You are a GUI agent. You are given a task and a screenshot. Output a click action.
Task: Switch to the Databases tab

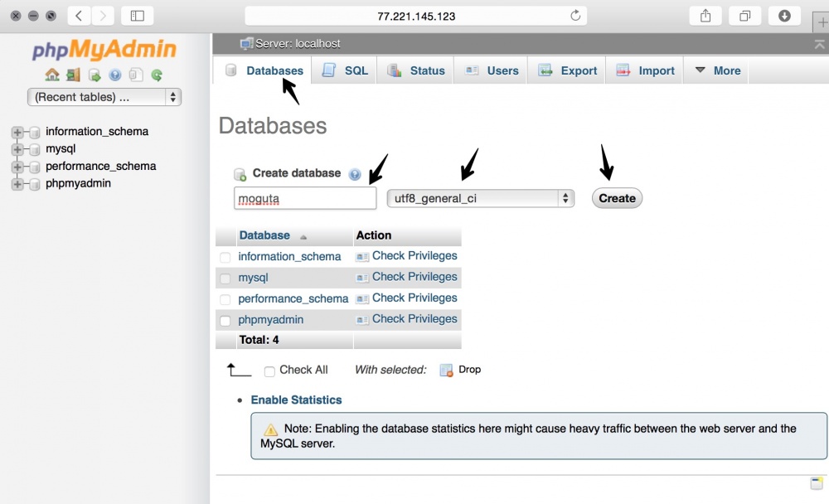264,70
